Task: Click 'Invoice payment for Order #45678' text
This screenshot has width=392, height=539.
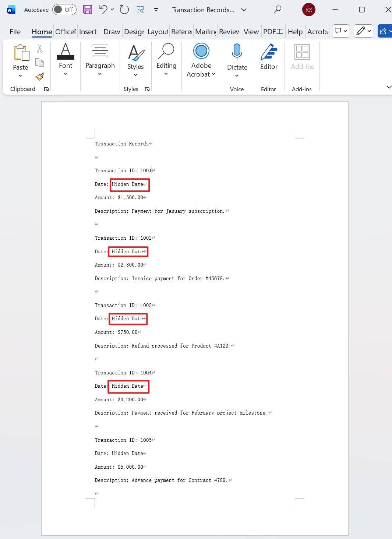Action: pos(178,278)
